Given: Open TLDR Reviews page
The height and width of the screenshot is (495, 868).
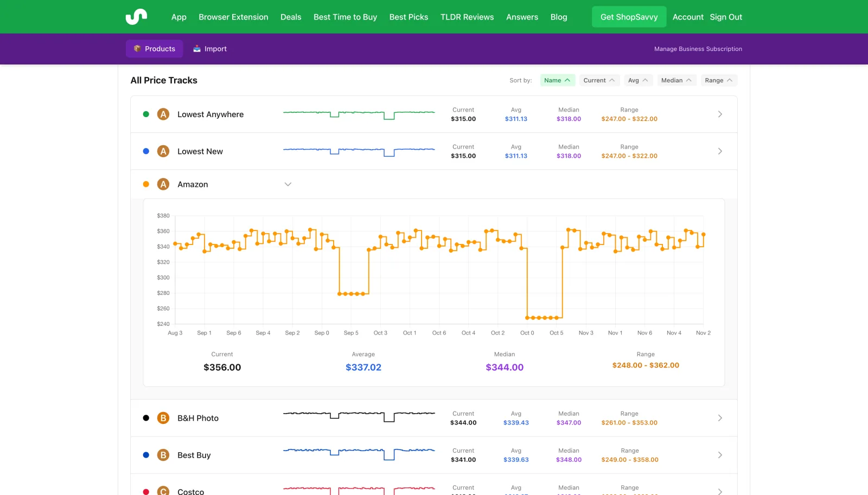Looking at the screenshot, I should pos(467,17).
